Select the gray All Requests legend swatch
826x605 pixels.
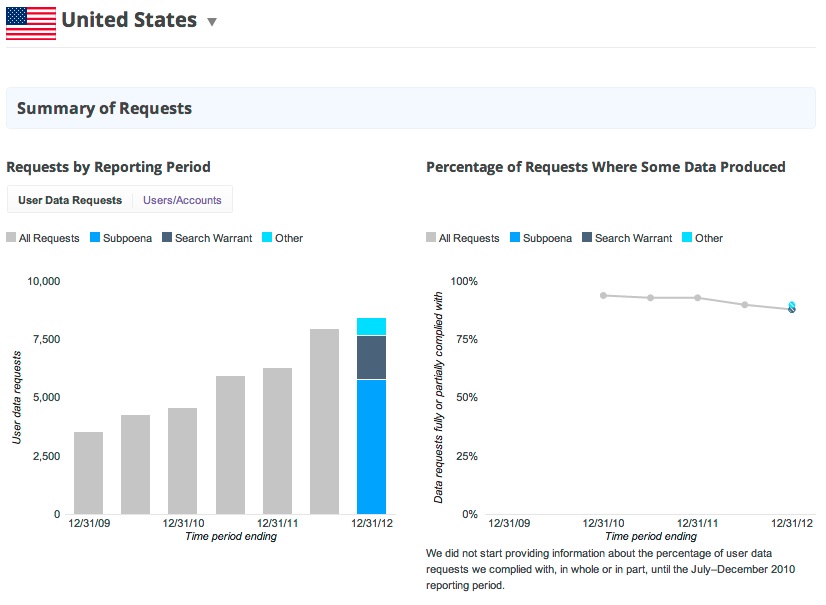11,238
